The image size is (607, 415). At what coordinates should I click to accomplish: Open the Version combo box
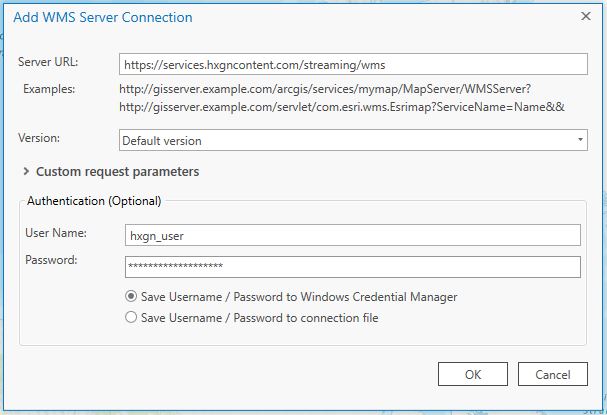click(345, 141)
